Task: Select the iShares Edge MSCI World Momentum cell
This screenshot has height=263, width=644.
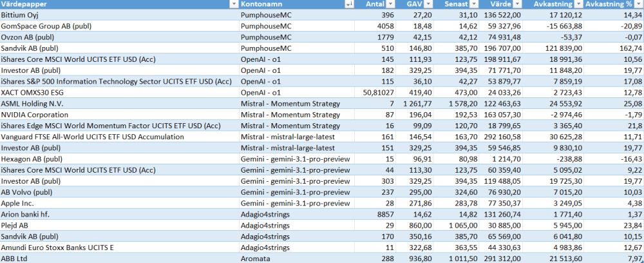Action: [x=120, y=126]
